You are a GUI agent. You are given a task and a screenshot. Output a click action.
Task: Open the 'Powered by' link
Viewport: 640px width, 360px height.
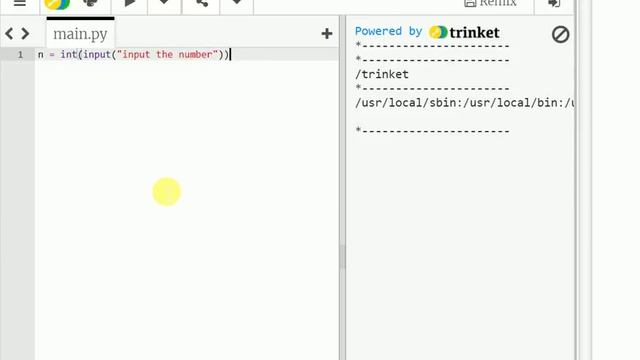click(388, 31)
